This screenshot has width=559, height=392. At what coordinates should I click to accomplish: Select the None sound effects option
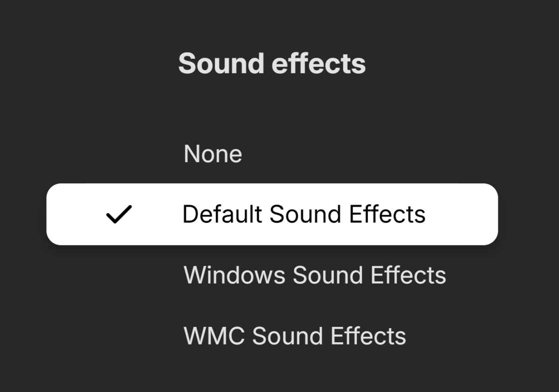point(213,154)
